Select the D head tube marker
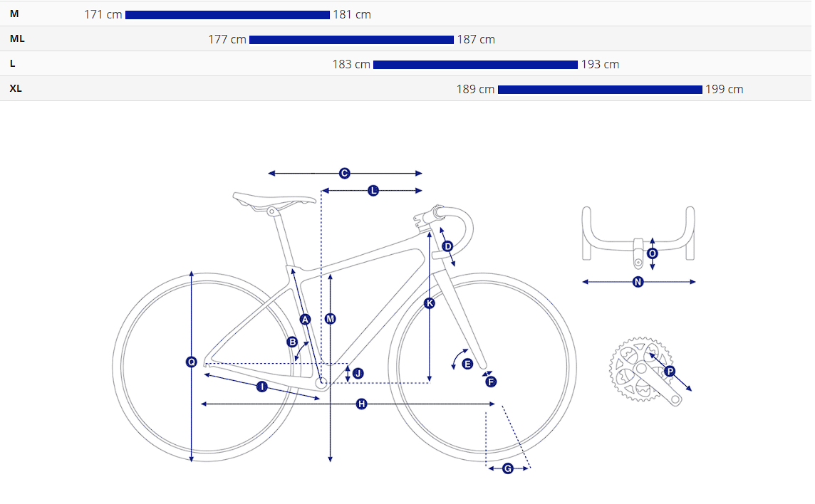 pyautogui.click(x=447, y=246)
